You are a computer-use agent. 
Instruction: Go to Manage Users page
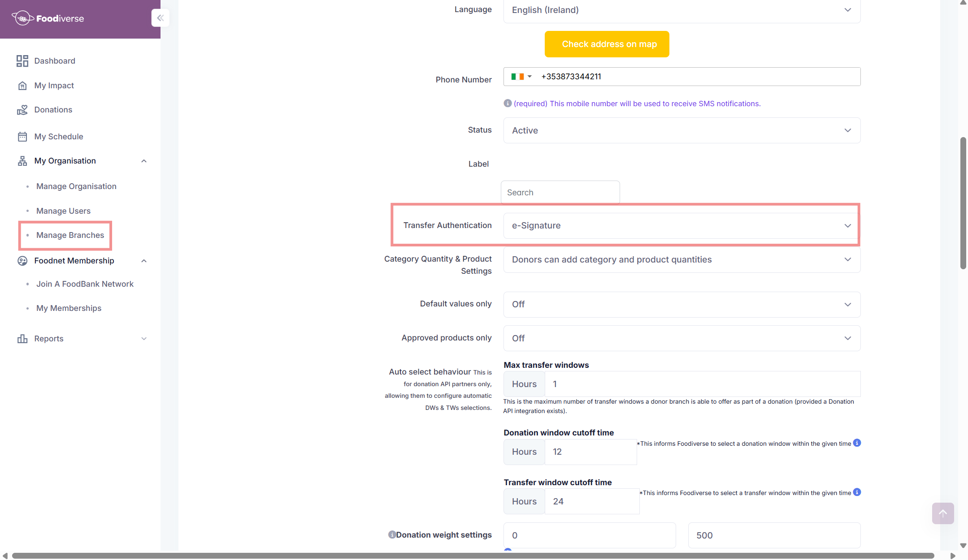point(63,211)
